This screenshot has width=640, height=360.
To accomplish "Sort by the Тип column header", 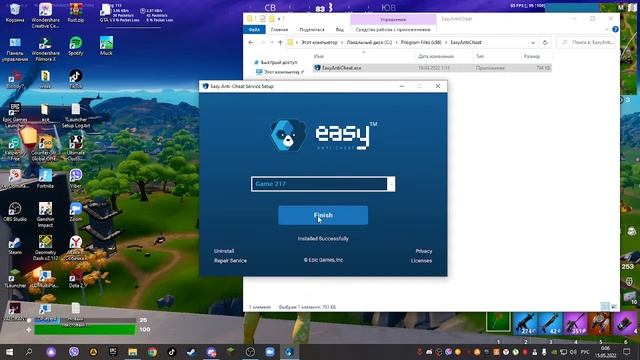I will coord(480,56).
